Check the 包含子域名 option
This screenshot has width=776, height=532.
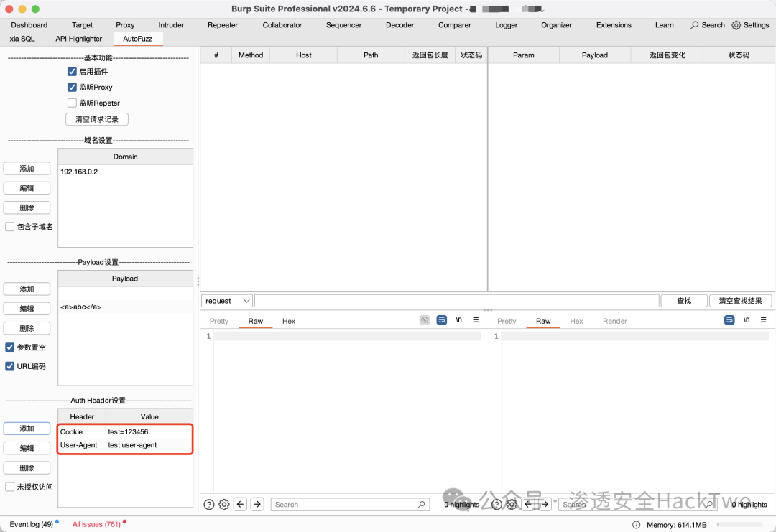[x=9, y=226]
